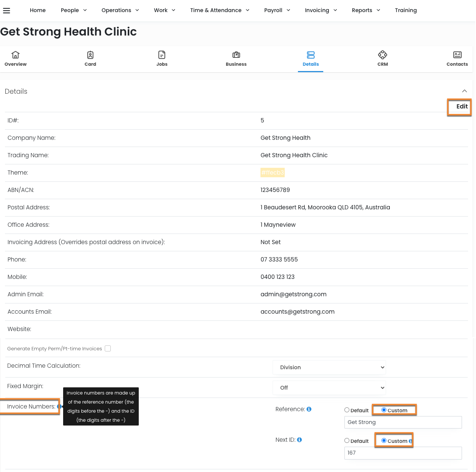Click info icon beside Reference label
This screenshot has height=472, width=476.
click(x=309, y=409)
